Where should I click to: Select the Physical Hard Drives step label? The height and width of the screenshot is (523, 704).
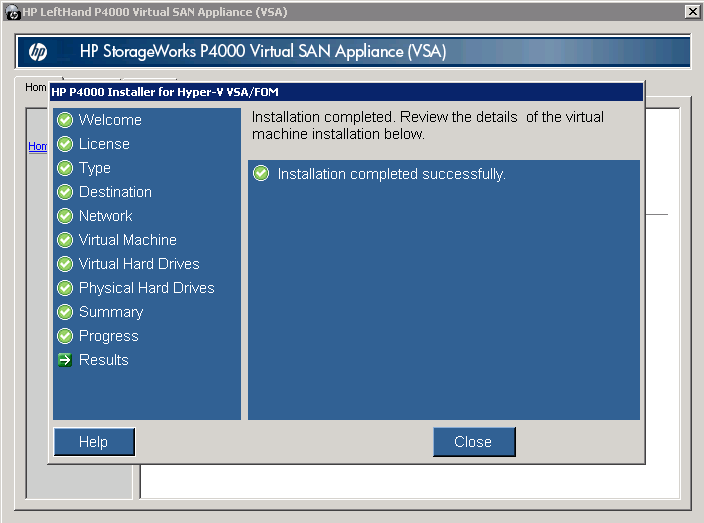click(147, 288)
